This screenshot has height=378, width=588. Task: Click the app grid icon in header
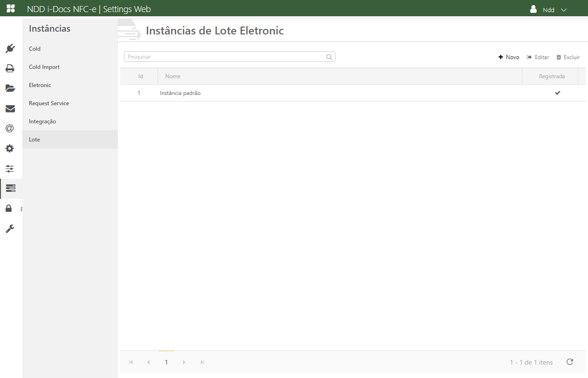tap(10, 9)
